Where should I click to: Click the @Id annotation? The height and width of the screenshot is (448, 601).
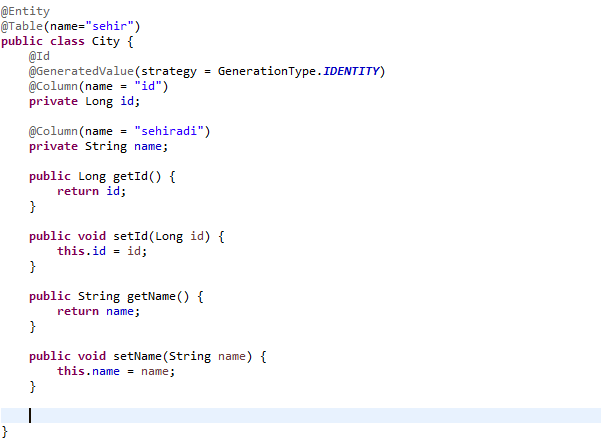point(39,56)
